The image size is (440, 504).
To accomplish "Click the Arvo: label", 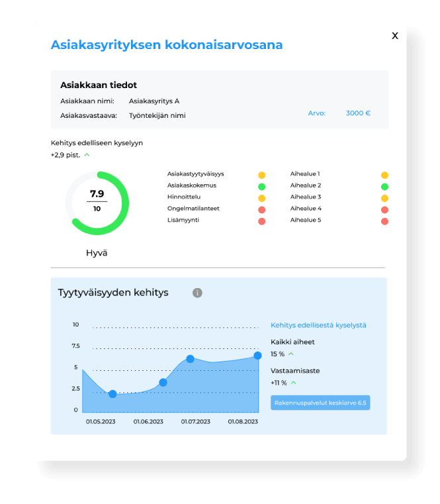I will (317, 113).
